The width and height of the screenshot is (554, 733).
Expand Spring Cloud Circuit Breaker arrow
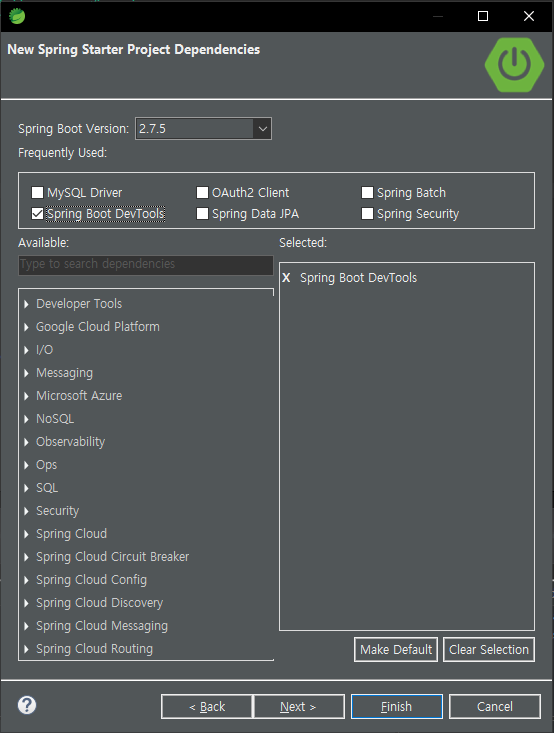pyautogui.click(x=26, y=557)
